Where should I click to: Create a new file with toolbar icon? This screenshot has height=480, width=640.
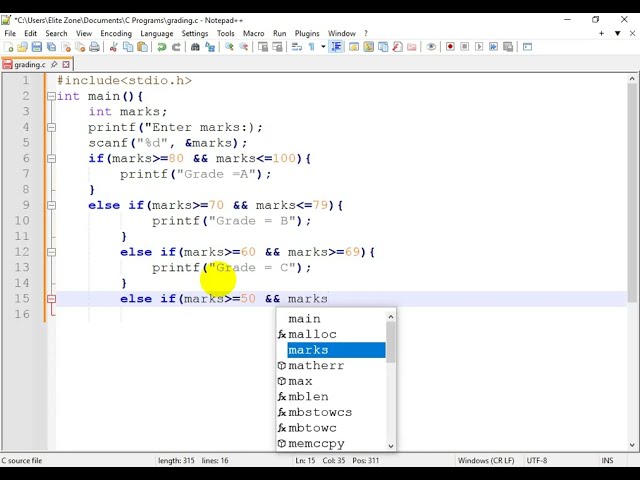click(8, 47)
